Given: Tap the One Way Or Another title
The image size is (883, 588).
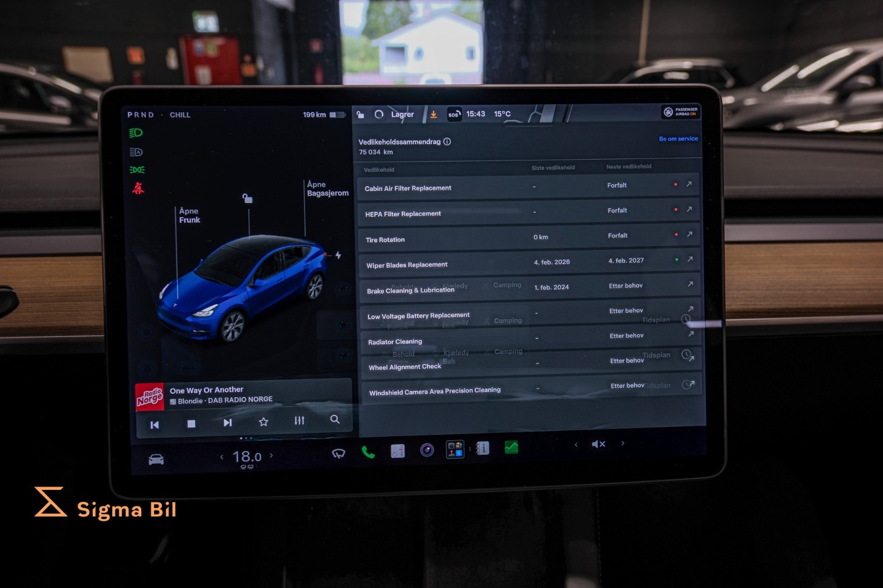Looking at the screenshot, I should click(206, 390).
